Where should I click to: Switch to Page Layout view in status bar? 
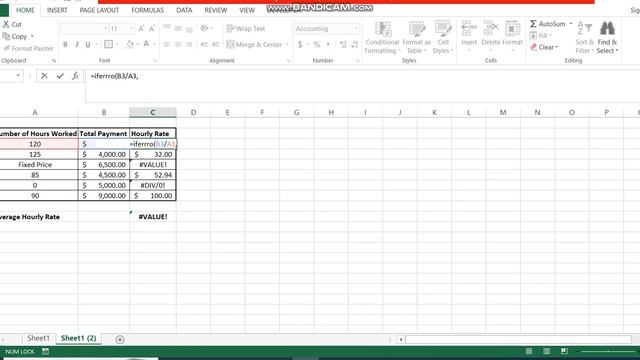click(547, 351)
